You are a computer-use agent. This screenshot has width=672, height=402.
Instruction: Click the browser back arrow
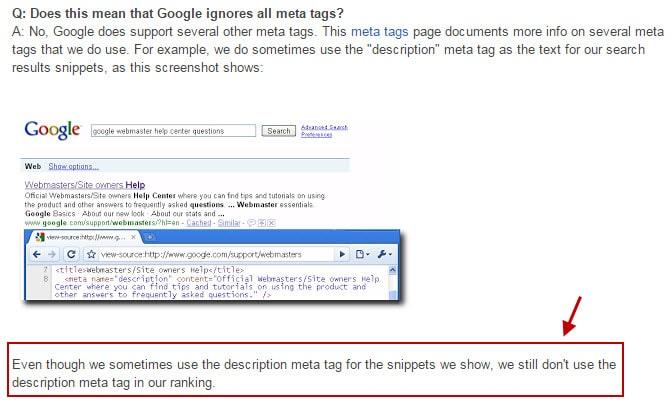[x=37, y=255]
